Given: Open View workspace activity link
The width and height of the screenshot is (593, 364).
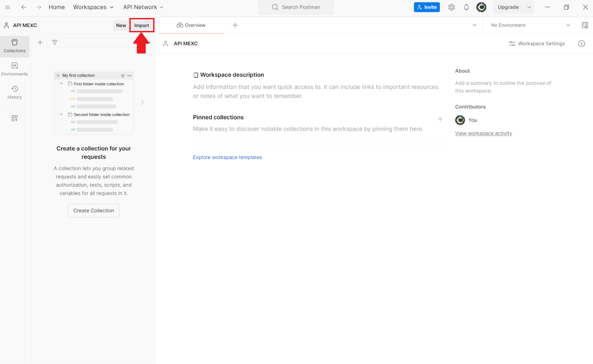Looking at the screenshot, I should pos(483,133).
